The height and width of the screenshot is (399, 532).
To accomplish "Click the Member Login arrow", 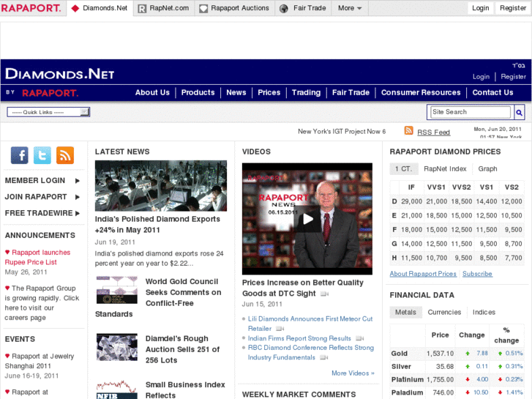I will [78, 181].
